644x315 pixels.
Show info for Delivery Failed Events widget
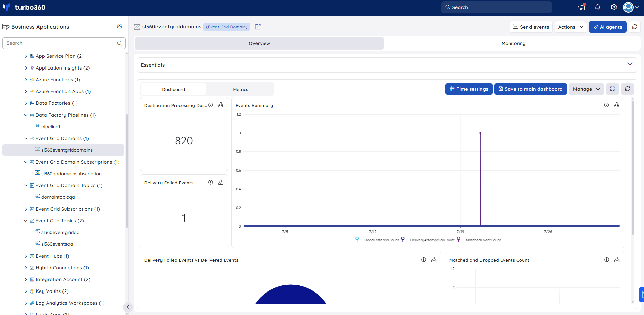211,182
